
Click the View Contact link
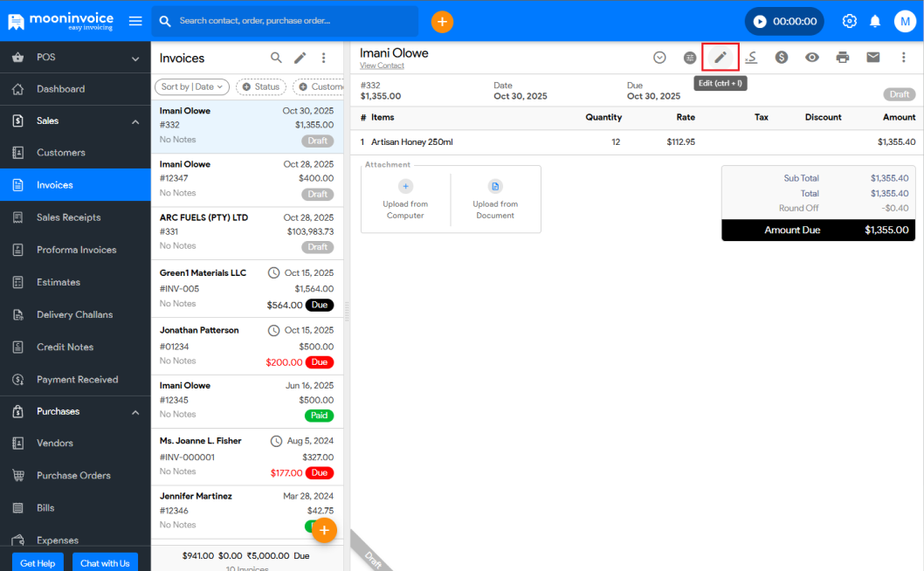382,66
